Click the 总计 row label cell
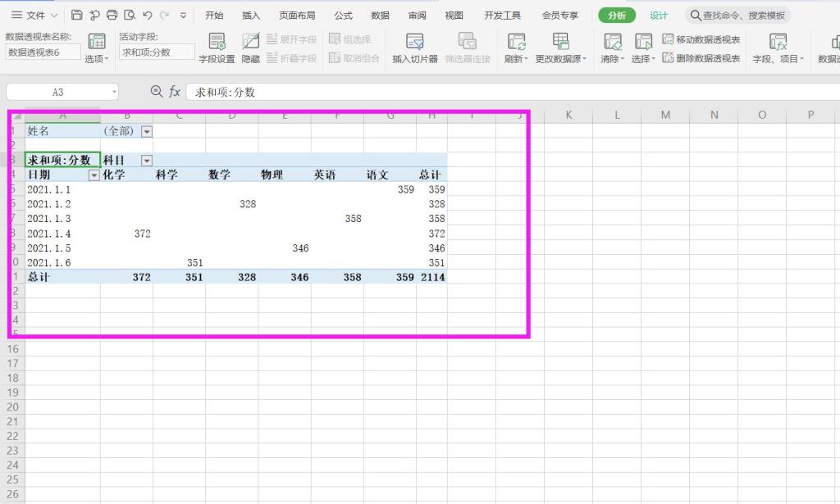Screen dimensions: 840x504 62,277
